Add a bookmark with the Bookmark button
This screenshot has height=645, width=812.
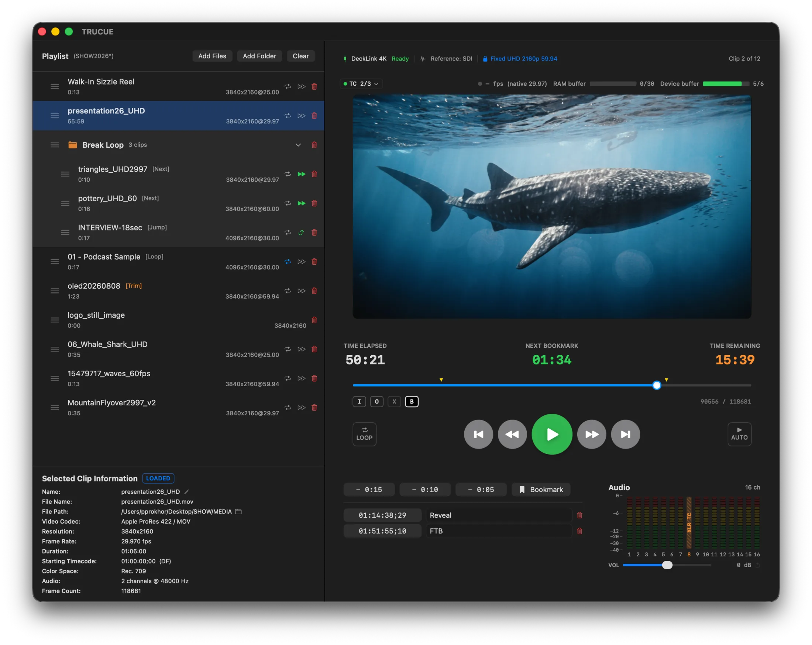[541, 490]
